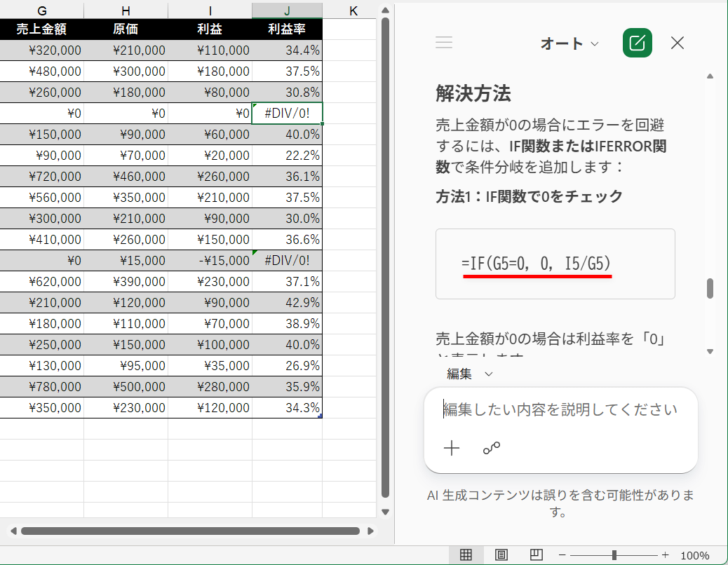Click the cell showing ¥95,000
The width and height of the screenshot is (728, 565).
[126, 365]
